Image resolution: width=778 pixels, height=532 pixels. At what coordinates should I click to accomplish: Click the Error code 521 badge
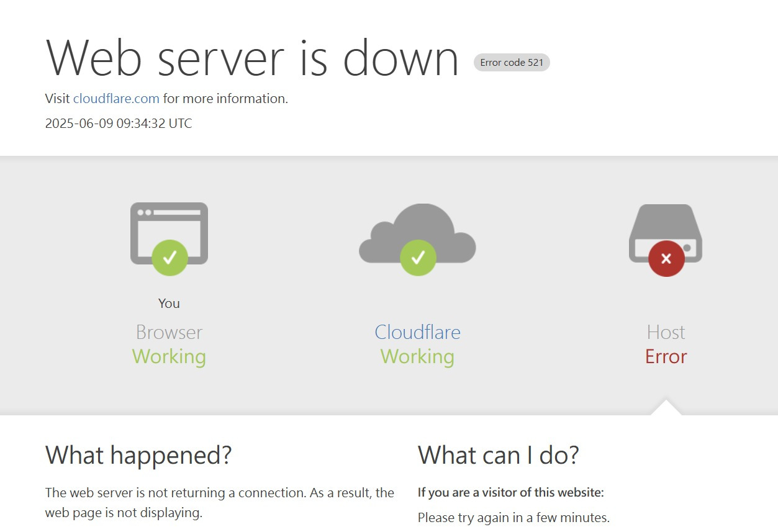[512, 62]
